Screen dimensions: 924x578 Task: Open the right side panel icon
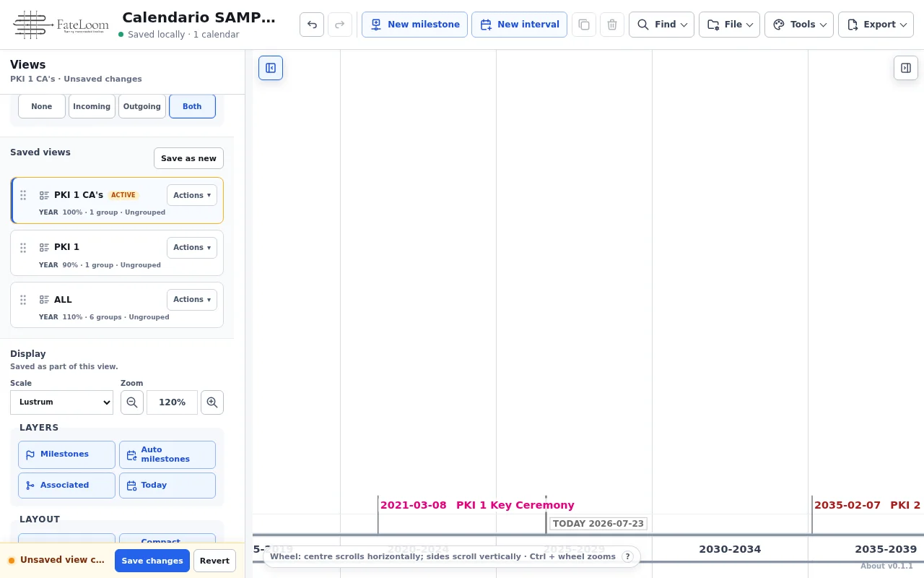[906, 68]
